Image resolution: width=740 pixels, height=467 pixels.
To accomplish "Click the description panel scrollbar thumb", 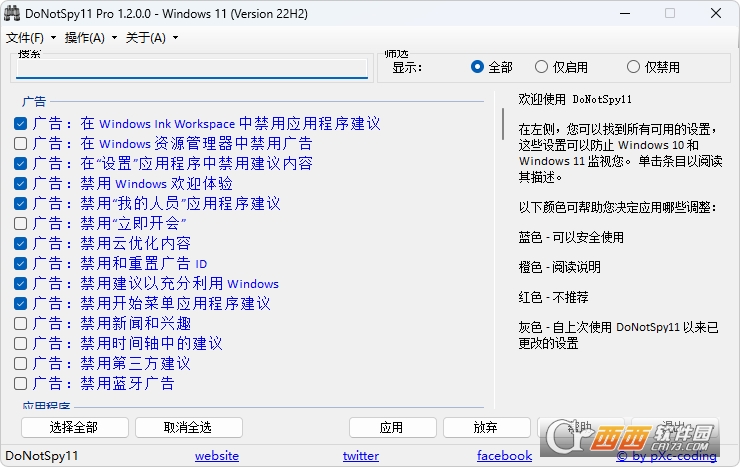I will click(503, 124).
